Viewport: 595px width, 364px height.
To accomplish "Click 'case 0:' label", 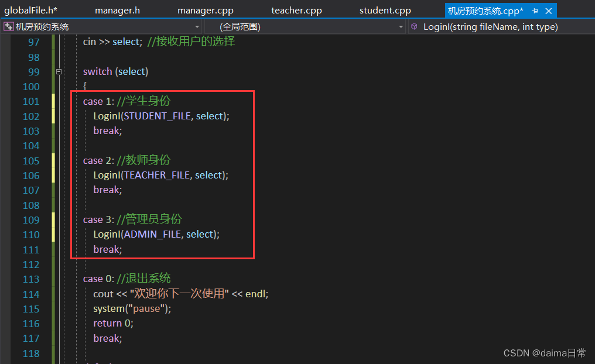I will coord(98,279).
